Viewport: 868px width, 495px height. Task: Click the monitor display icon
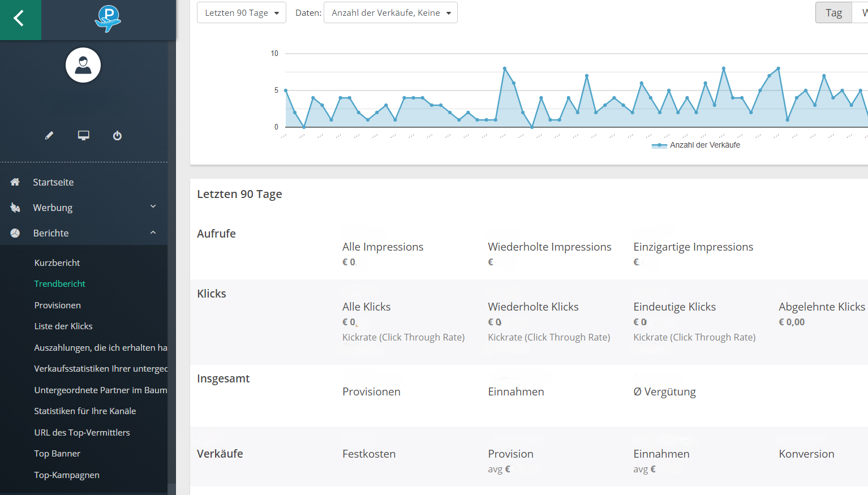[x=83, y=135]
